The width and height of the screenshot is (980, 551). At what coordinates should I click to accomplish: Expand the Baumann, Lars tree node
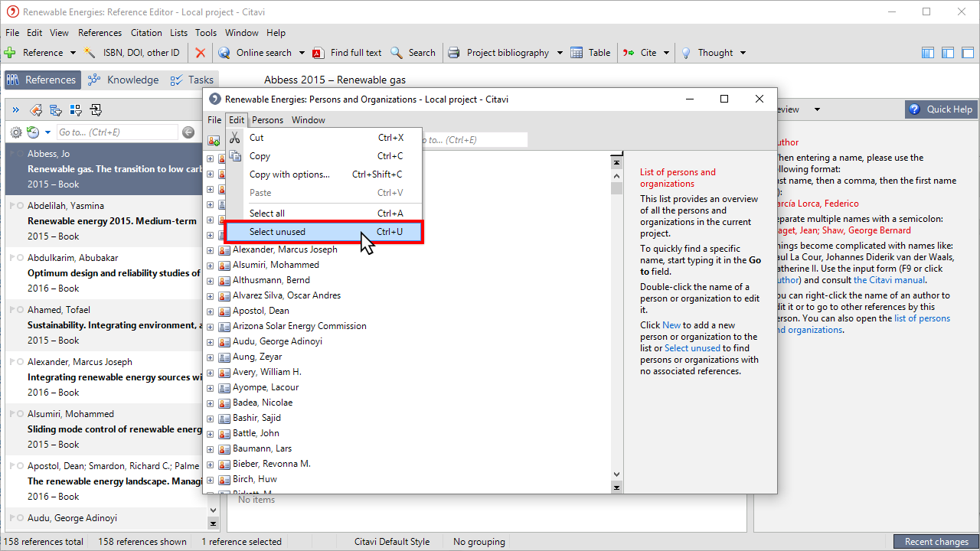[x=211, y=448]
